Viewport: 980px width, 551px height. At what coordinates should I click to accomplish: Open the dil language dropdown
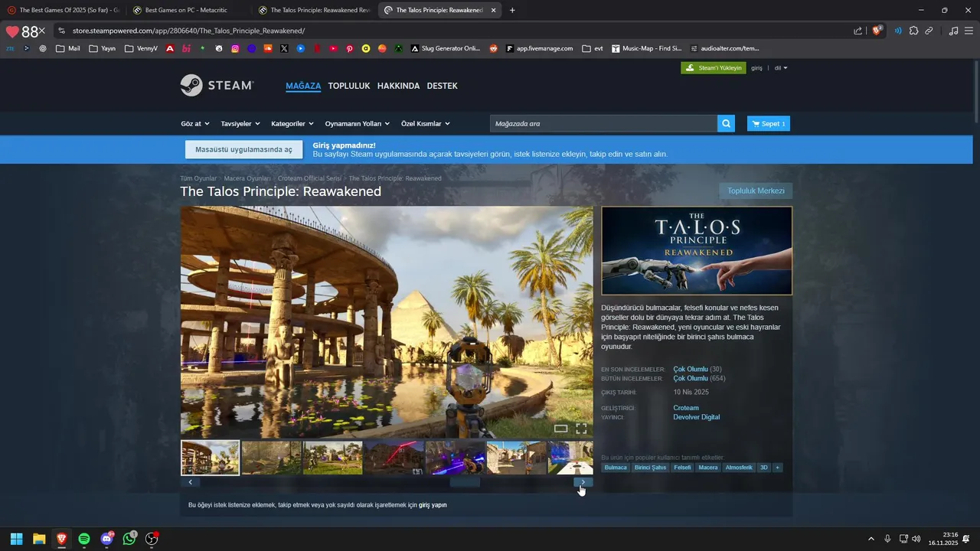coord(781,67)
